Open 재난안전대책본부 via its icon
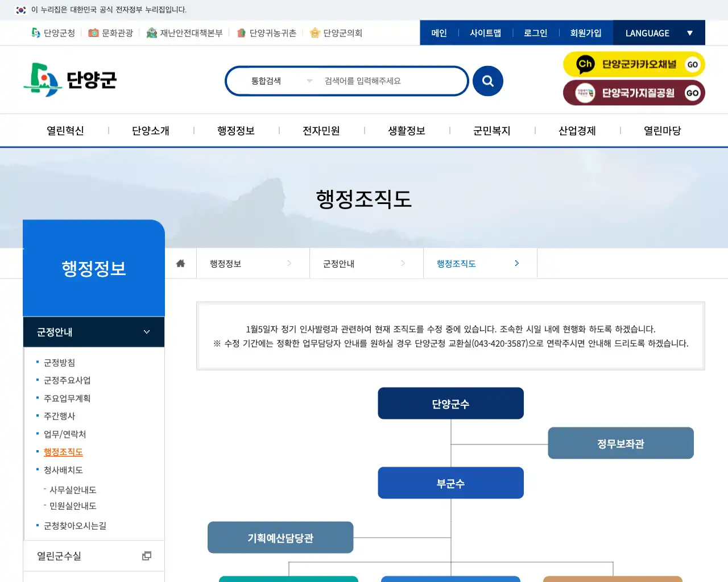The image size is (728, 582). [x=151, y=32]
